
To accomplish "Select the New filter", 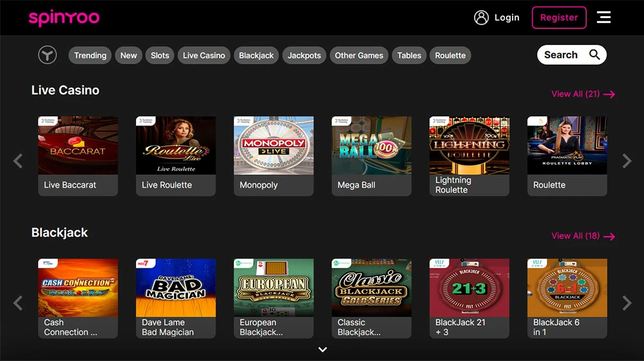I will [129, 55].
